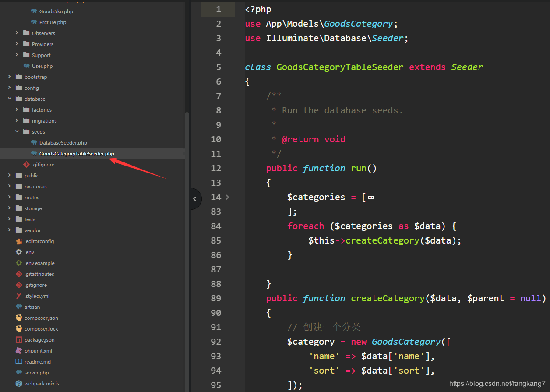The width and height of the screenshot is (550, 392).
Task: Expand the storage folder arrow
Action: [9, 208]
